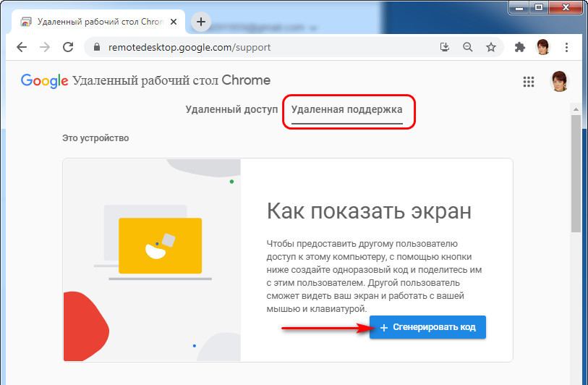The image size is (588, 385).
Task: Switch to the Удаленный доступ tab
Action: tap(231, 110)
